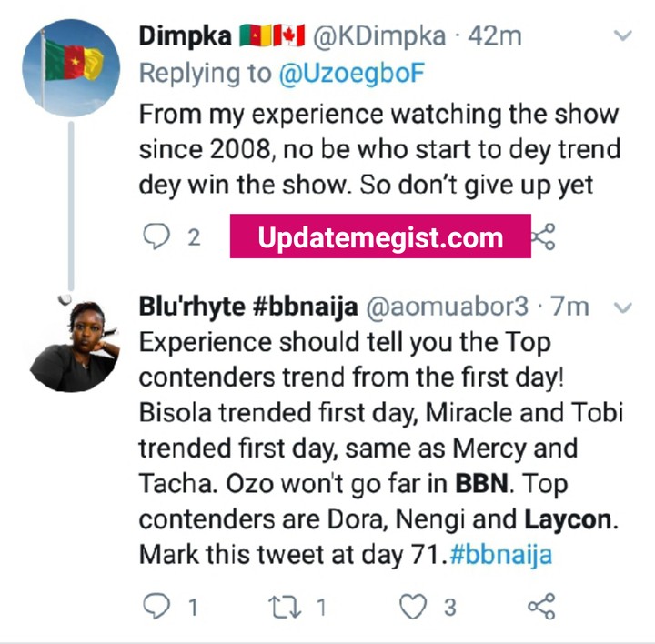655x644 pixels.
Task: Reply to Dimpka's tweet via comment icon
Action: click(x=157, y=237)
